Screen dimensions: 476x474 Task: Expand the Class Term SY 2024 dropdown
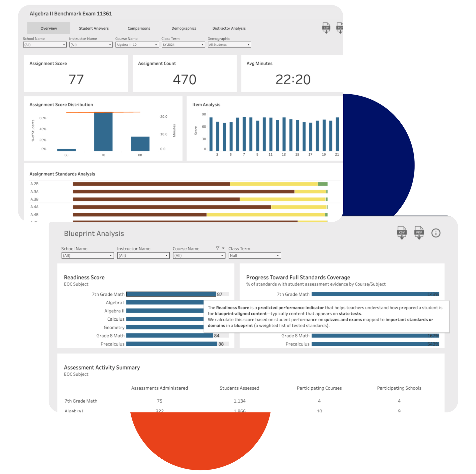coord(183,45)
